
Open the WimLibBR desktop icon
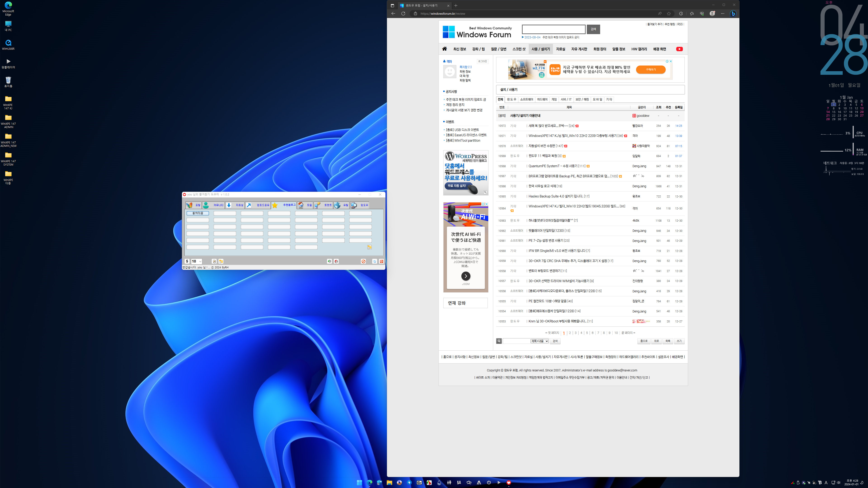pyautogui.click(x=8, y=45)
